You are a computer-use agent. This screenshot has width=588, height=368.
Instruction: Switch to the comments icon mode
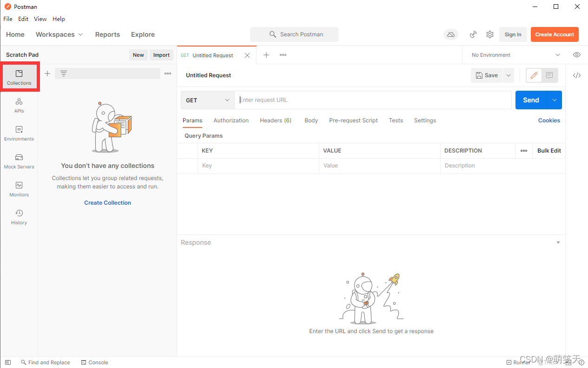pyautogui.click(x=549, y=75)
